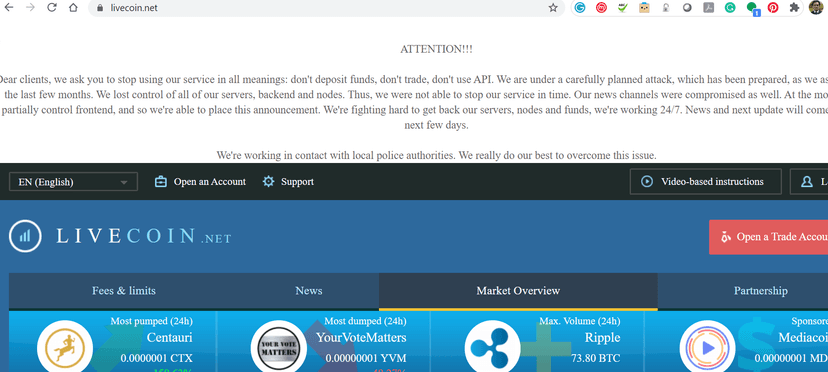Screen dimensions: 828x372
Task: Go back using the browser back arrow
Action: 8,7
